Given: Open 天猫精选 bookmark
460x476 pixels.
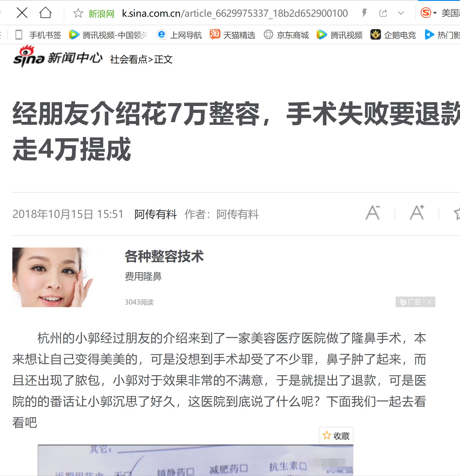Looking at the screenshot, I should tap(232, 35).
